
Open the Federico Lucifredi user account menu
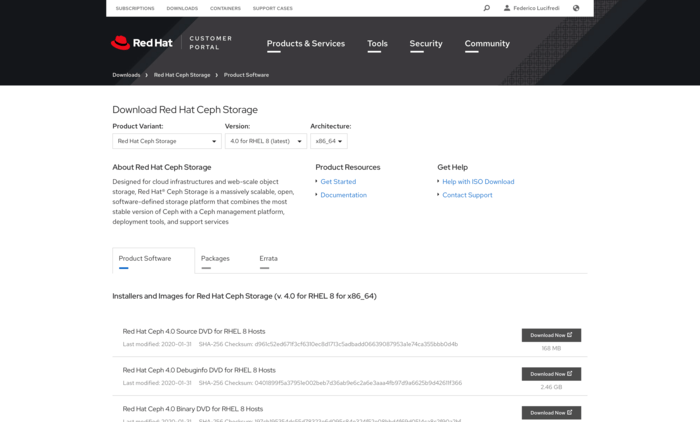pos(535,8)
